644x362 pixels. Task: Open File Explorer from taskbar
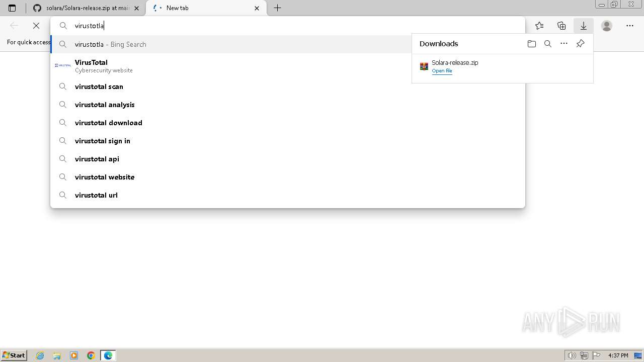pyautogui.click(x=57, y=355)
